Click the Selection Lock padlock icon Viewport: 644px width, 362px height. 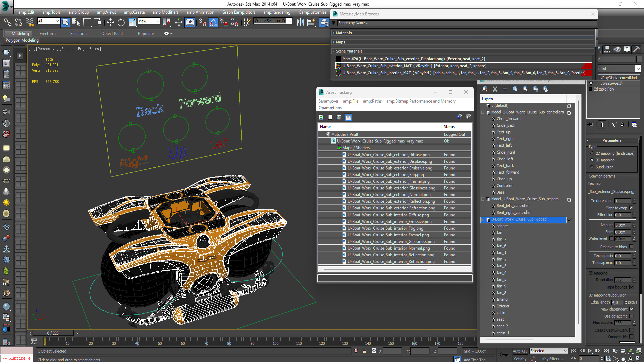point(365,351)
